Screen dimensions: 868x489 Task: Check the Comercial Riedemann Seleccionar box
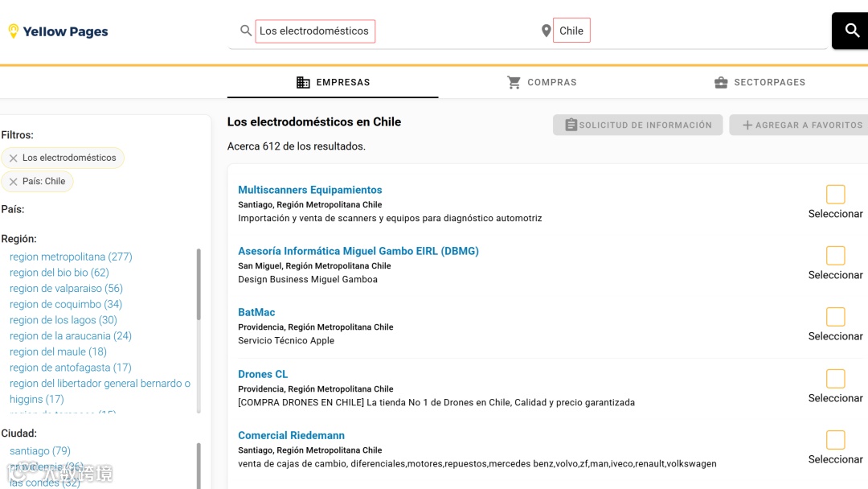[835, 440]
